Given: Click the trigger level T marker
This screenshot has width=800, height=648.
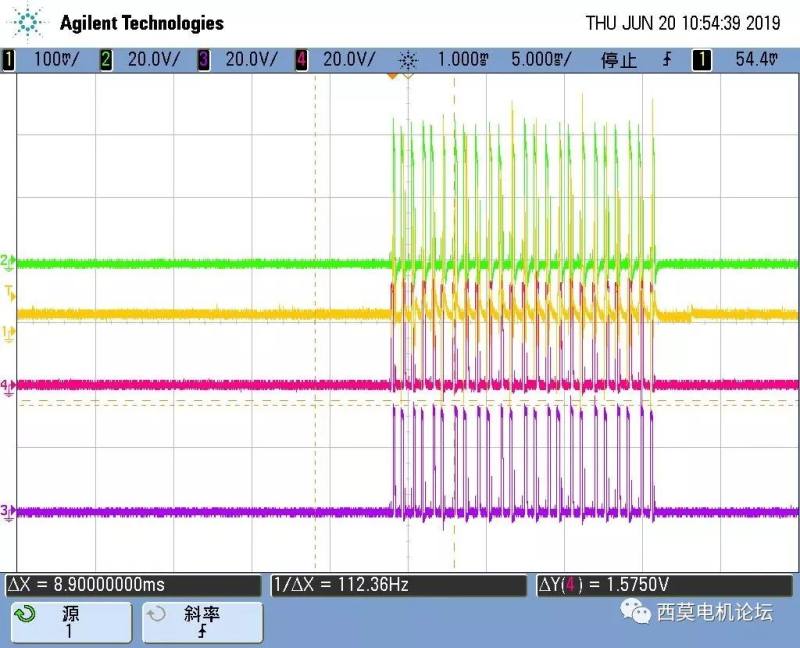Looking at the screenshot, I should click(x=8, y=293).
